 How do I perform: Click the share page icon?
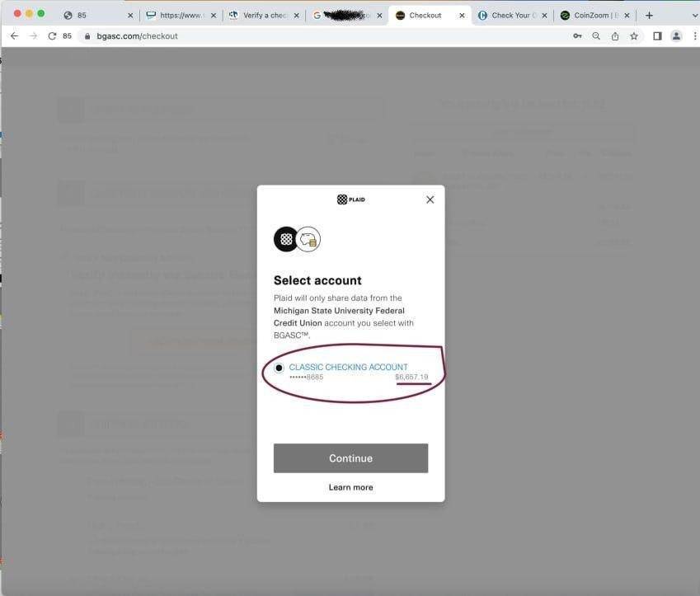(615, 36)
